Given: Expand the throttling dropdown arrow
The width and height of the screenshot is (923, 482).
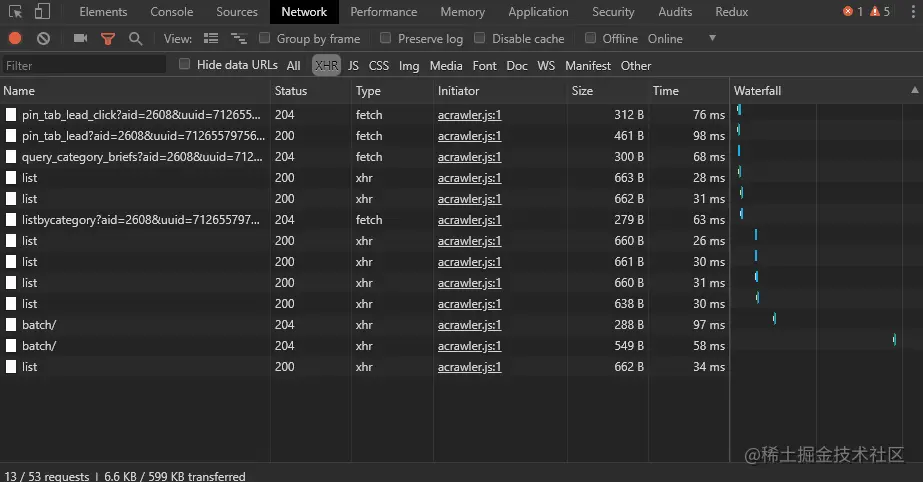Looking at the screenshot, I should 712,38.
